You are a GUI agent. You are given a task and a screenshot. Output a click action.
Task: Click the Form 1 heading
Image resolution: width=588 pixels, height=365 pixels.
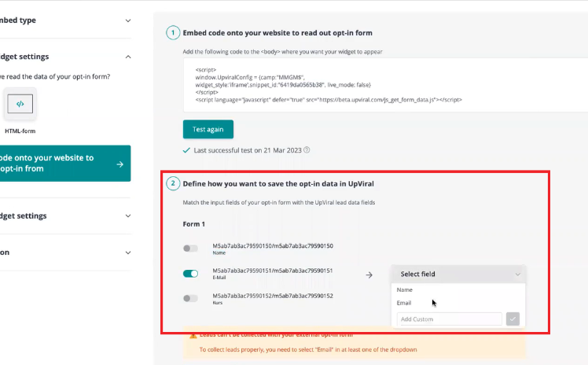click(x=194, y=224)
